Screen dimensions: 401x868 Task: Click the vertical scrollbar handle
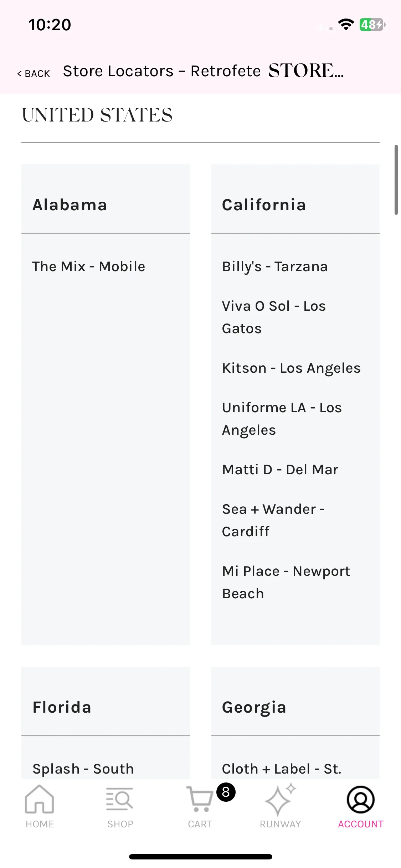click(396, 180)
